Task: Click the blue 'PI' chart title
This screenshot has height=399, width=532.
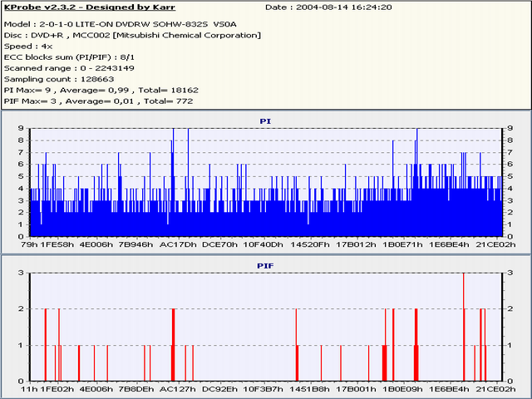Action: pyautogui.click(x=265, y=121)
